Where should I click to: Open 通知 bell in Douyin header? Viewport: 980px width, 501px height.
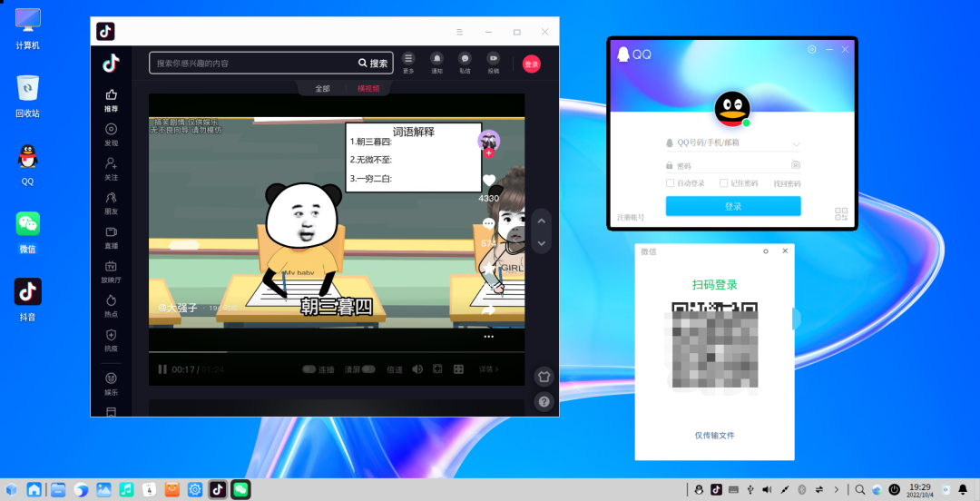[436, 59]
